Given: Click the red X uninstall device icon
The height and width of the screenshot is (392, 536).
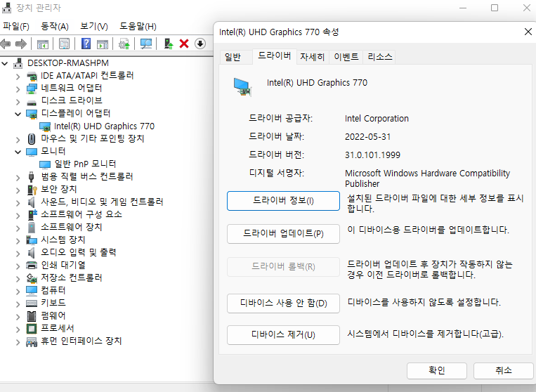Looking at the screenshot, I should click(x=184, y=44).
